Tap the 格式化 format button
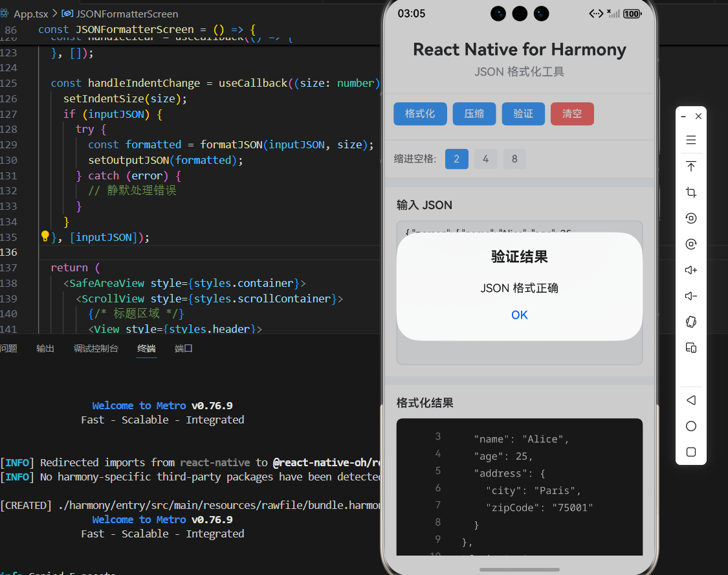The image size is (728, 575). [420, 114]
